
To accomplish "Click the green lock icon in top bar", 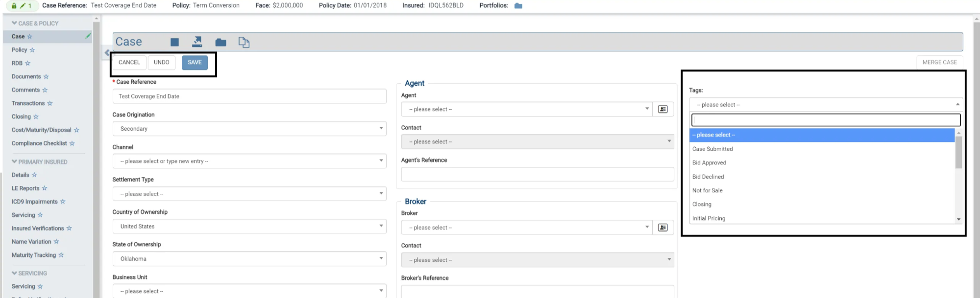I will (14, 6).
